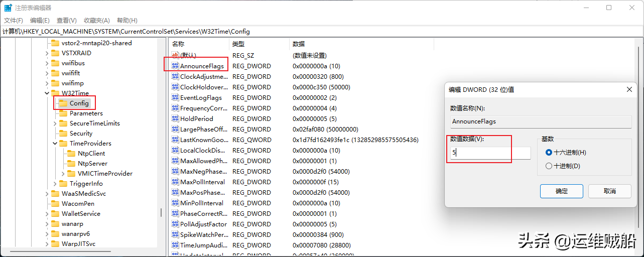The image size is (644, 257).
Task: Click the 数据 column header
Action: [x=361, y=44]
